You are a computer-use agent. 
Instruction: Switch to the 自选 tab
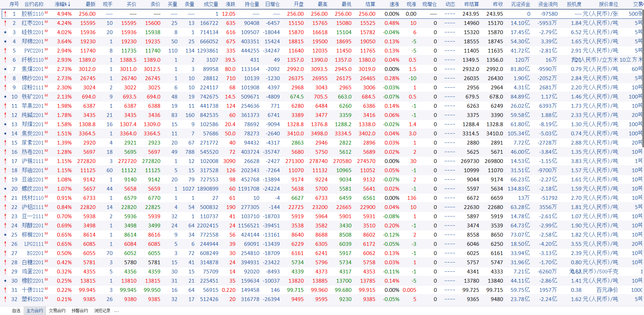pos(16,311)
